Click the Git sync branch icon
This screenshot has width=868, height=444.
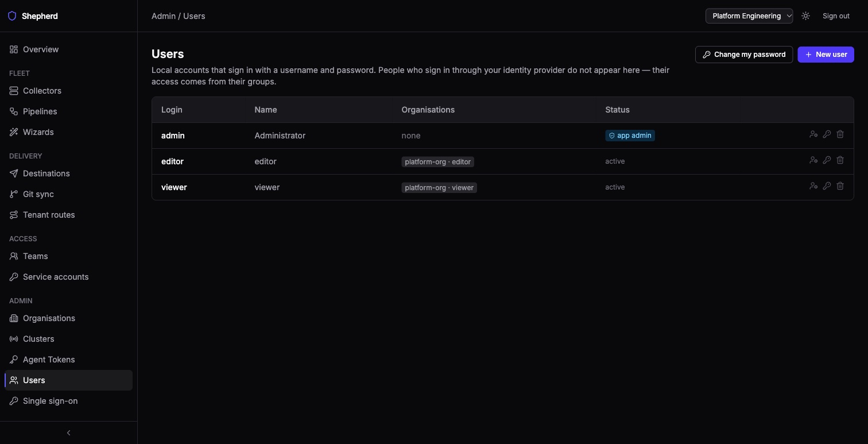[x=14, y=194]
